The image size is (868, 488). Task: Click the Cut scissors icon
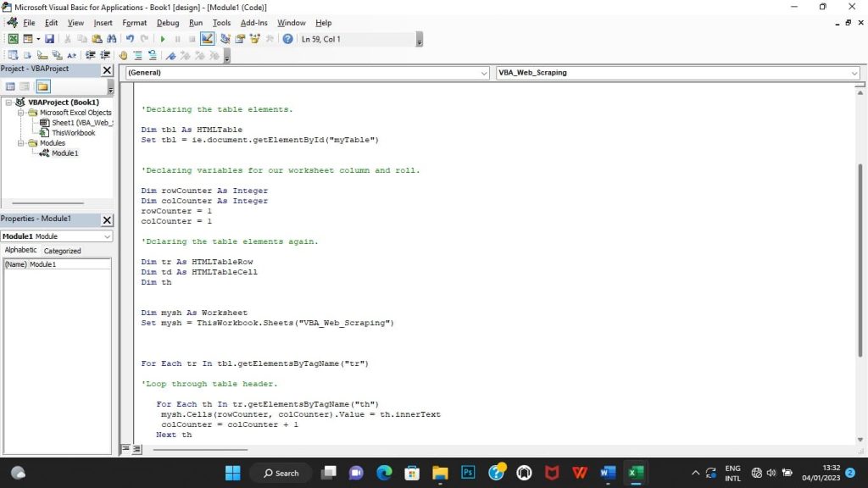67,39
